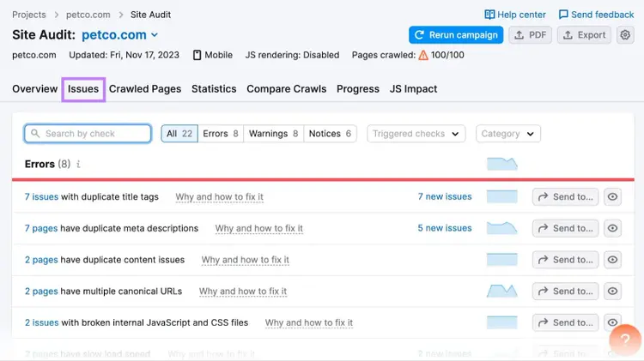Click Send to for multiple canonical URLs
The height and width of the screenshot is (361, 644).
point(566,292)
